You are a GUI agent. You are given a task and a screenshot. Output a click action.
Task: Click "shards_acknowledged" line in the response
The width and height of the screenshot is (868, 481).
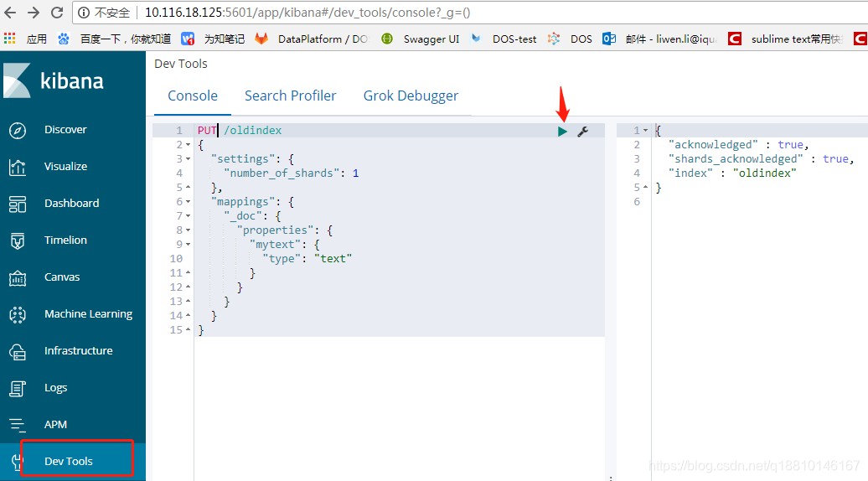click(761, 159)
